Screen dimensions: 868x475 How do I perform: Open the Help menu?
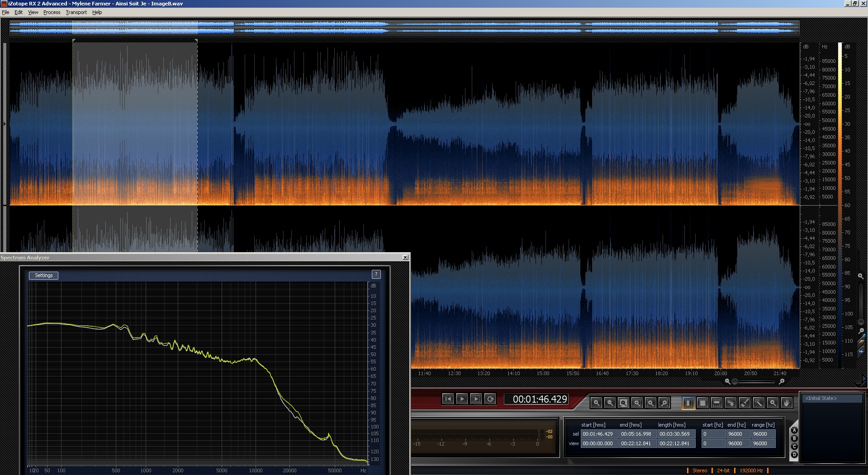click(x=97, y=12)
